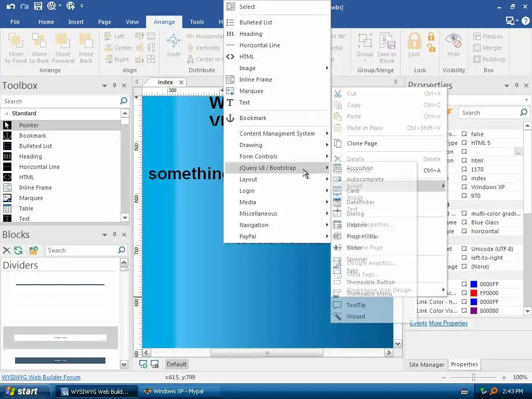Open Properties panel dropdown arrow

point(507,86)
